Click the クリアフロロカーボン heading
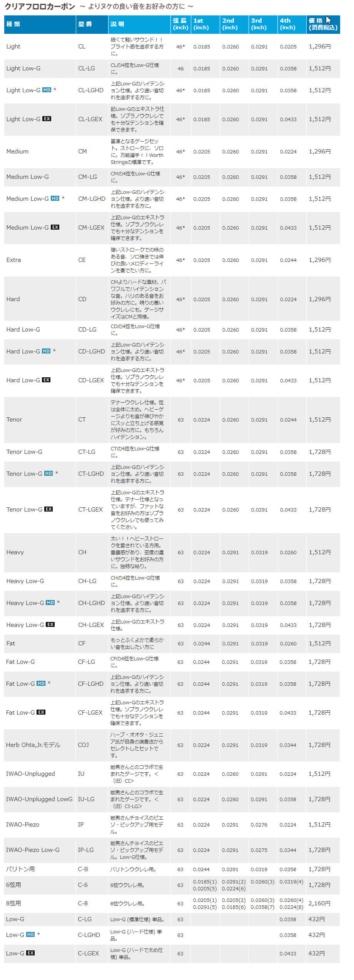 40,7
